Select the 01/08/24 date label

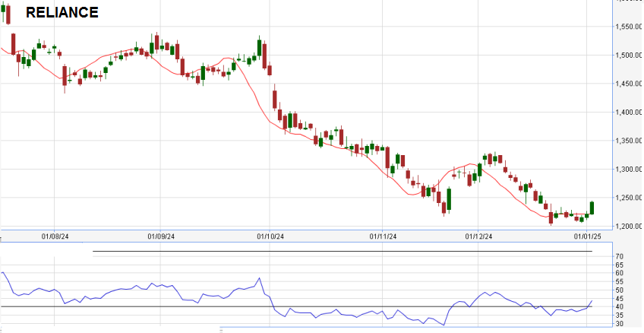click(55, 236)
